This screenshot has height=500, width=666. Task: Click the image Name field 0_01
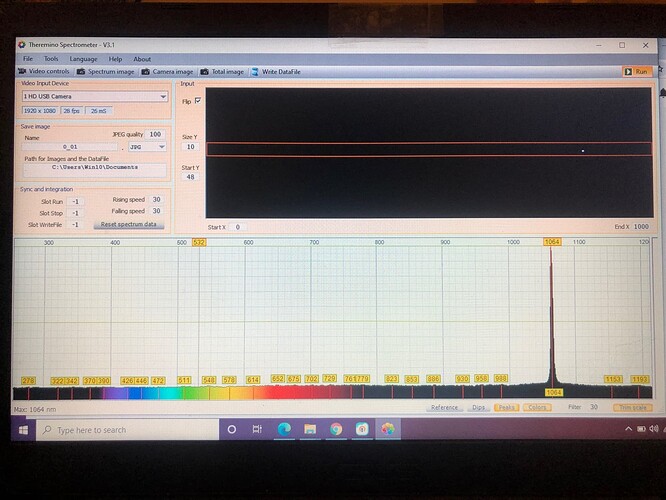[70, 147]
